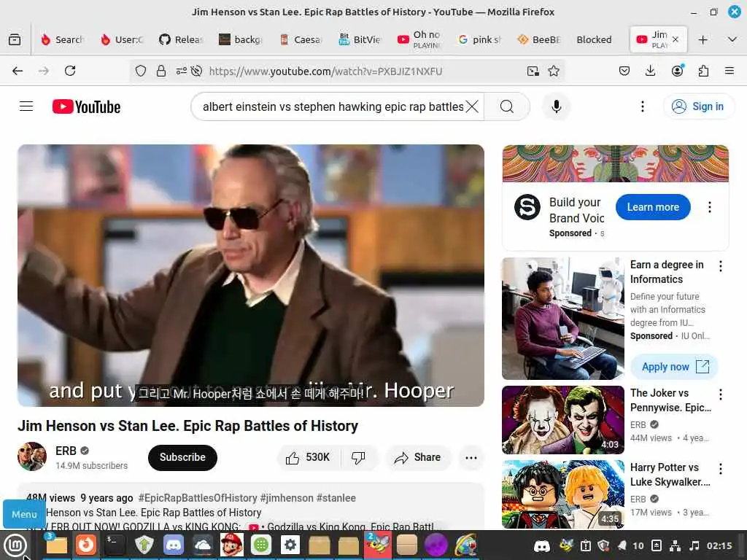Viewport: 747px width, 560px height.
Task: Open YouTube settings three-dot menu
Action: [642, 106]
